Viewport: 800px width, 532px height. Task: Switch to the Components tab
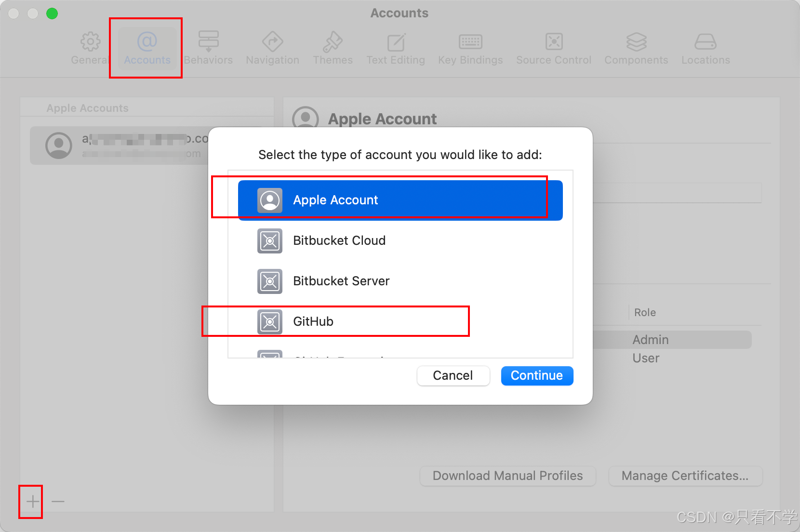(x=636, y=49)
